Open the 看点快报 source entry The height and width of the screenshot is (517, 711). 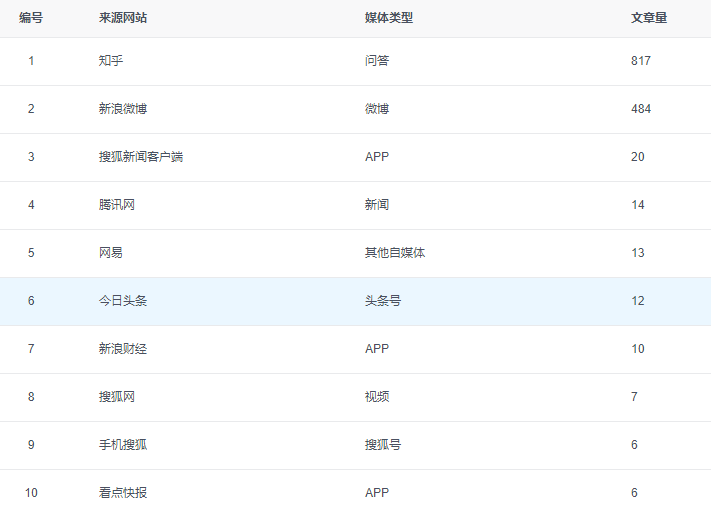point(123,493)
